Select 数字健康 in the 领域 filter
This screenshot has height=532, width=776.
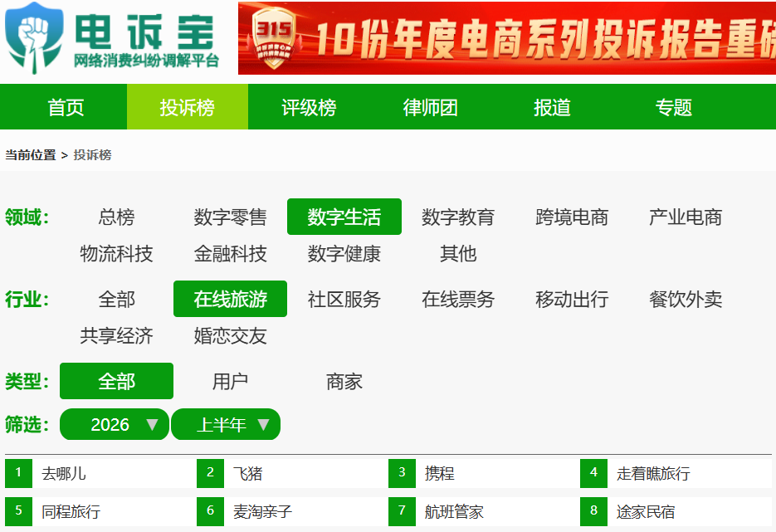[x=344, y=253]
